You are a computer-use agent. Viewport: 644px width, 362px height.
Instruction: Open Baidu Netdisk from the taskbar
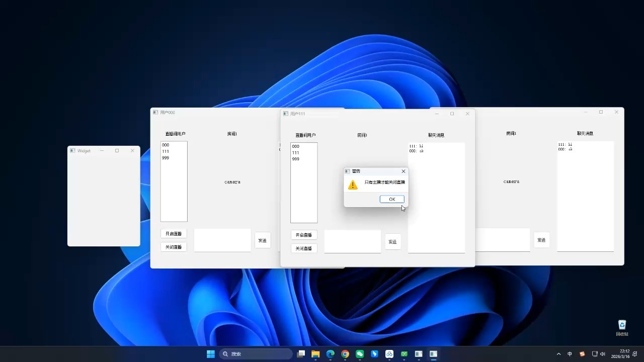coord(389,354)
